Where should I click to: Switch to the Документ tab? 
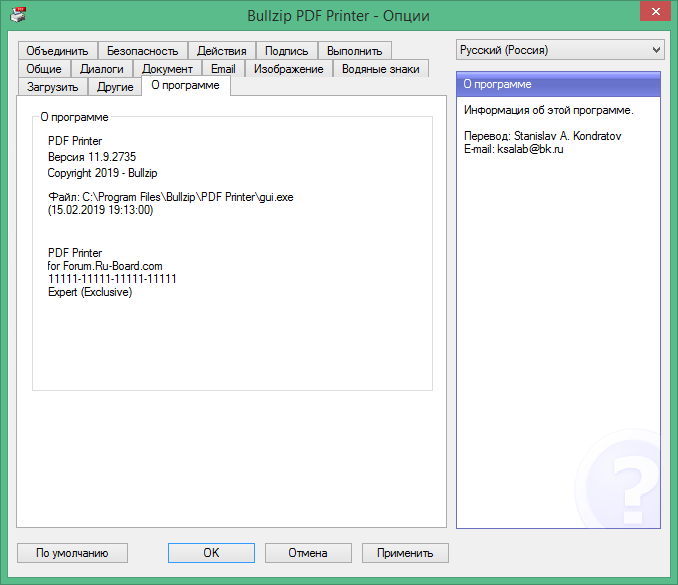pyautogui.click(x=167, y=69)
